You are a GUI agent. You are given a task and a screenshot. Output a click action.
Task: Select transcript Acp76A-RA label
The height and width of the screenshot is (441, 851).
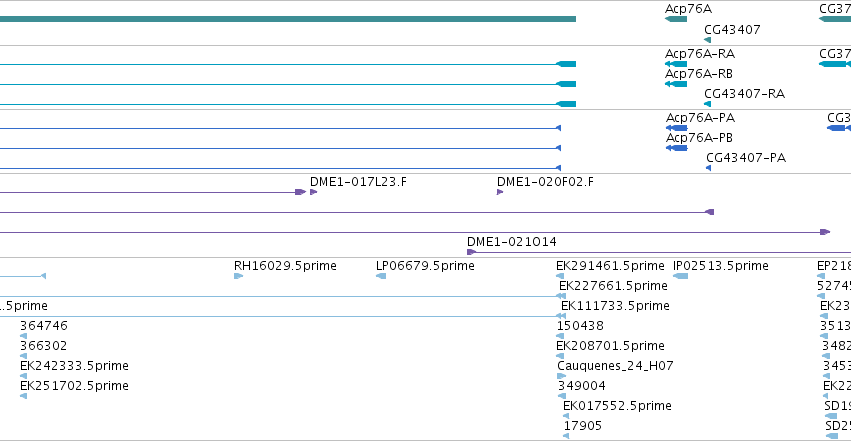[x=700, y=54]
